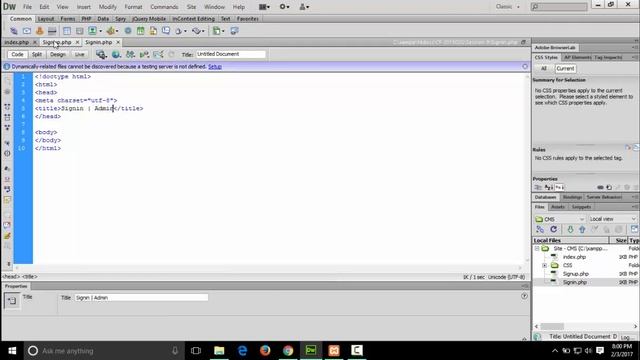The image size is (640, 360).
Task: Expand the CSS folder in Files
Action: point(544,265)
